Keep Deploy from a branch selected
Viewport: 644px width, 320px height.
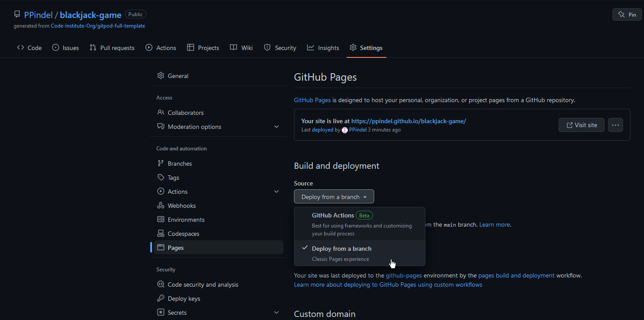341,249
